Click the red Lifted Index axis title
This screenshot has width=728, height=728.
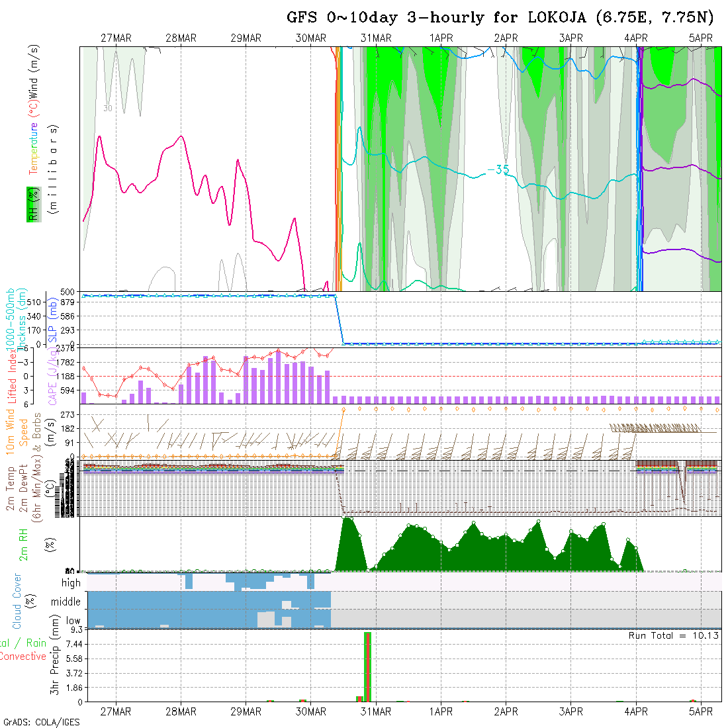click(12, 376)
